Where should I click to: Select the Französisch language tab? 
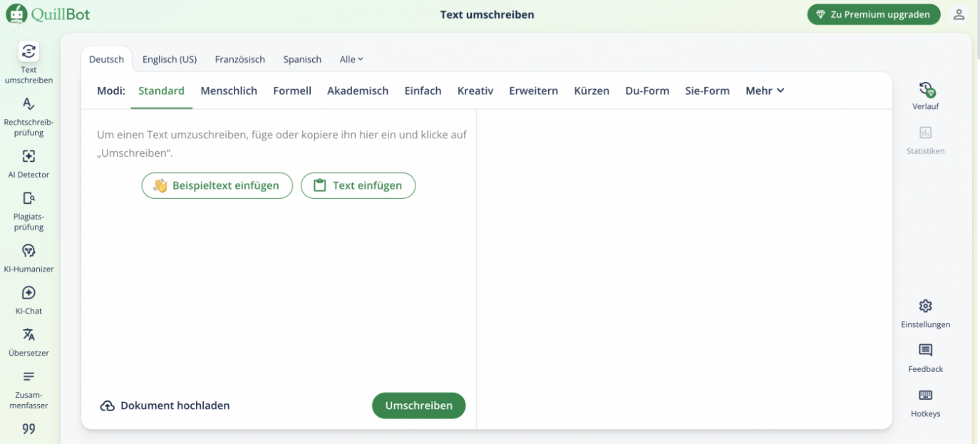239,59
